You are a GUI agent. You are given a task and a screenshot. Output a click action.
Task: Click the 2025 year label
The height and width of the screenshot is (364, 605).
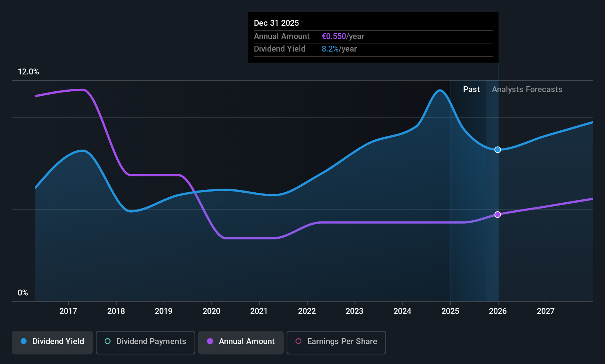tap(450, 311)
